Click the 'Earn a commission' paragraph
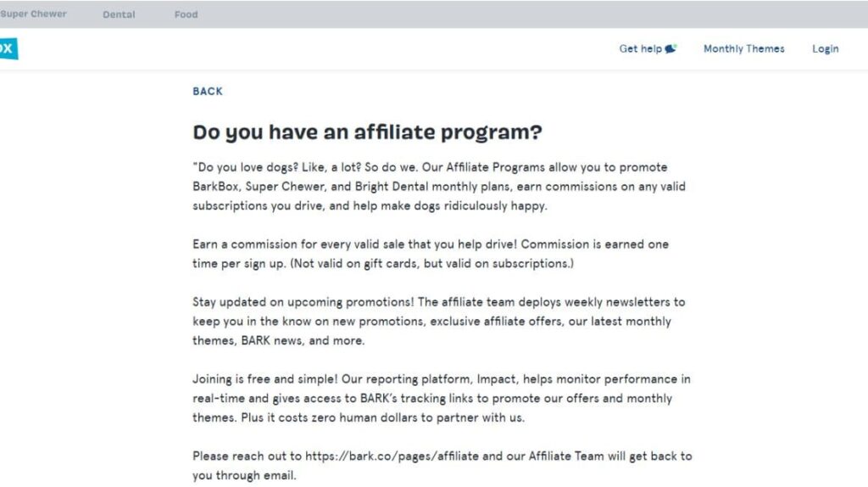 [431, 254]
